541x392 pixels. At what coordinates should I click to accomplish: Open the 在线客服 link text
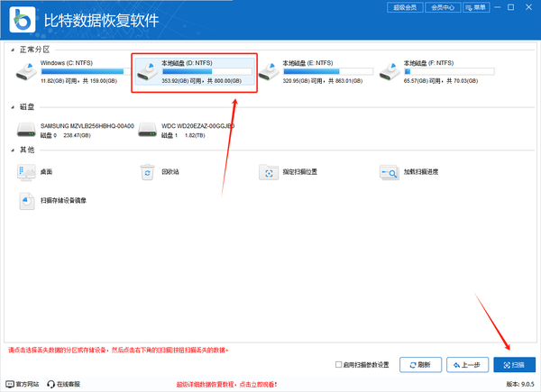[69, 384]
